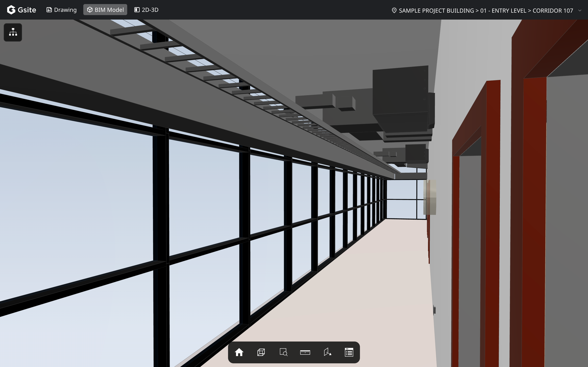Image resolution: width=588 pixels, height=367 pixels.
Task: Open the properties list panel icon
Action: 349,352
